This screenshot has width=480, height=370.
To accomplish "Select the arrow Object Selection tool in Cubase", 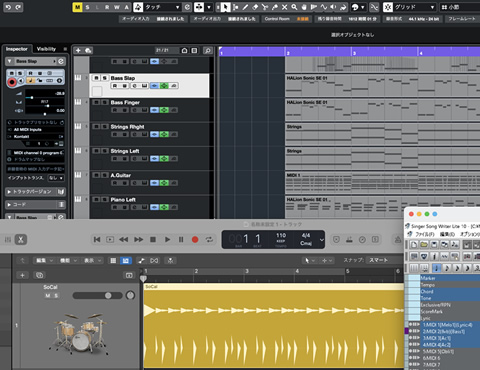I will coord(225,7).
